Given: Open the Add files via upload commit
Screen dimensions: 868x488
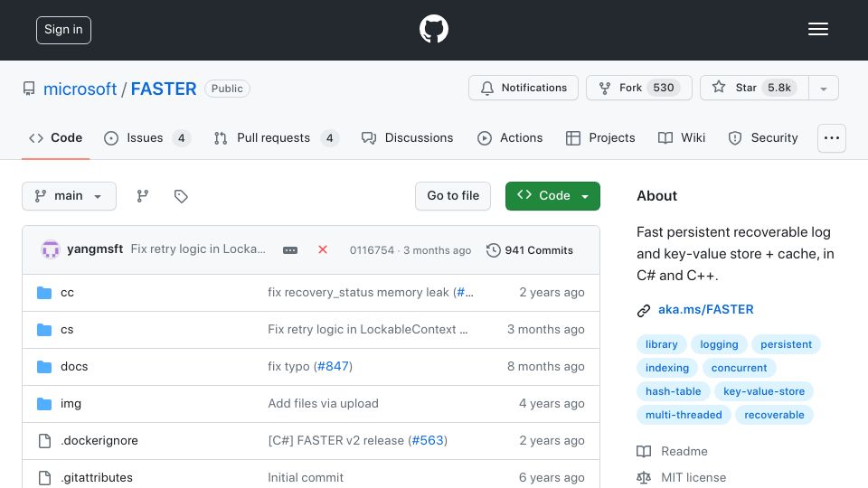Looking at the screenshot, I should [x=324, y=403].
